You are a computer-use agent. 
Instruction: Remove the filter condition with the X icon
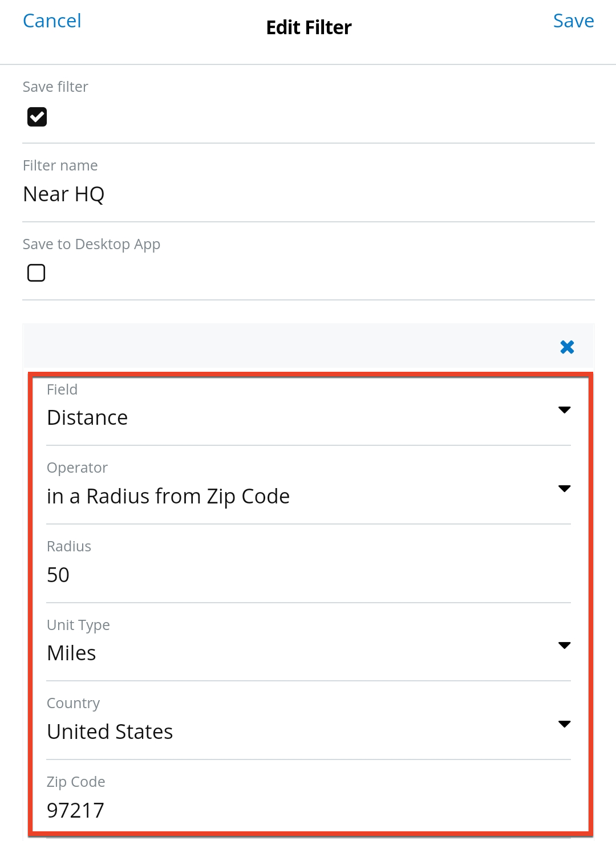coord(567,347)
